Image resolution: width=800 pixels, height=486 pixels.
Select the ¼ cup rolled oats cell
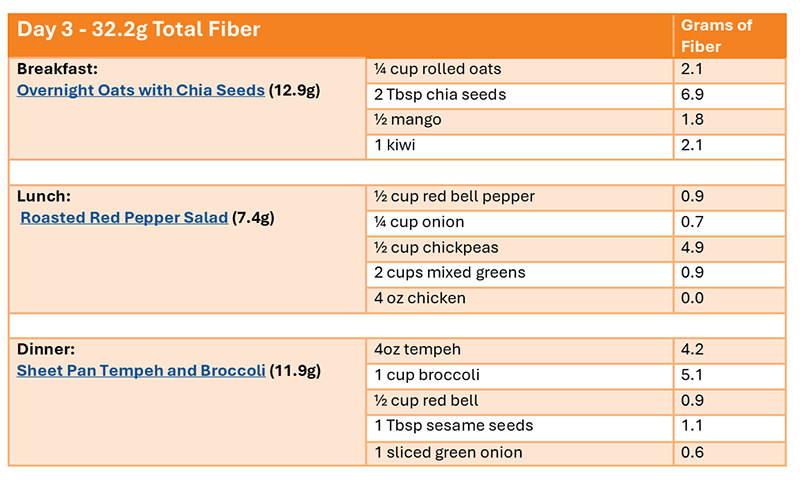(x=437, y=69)
